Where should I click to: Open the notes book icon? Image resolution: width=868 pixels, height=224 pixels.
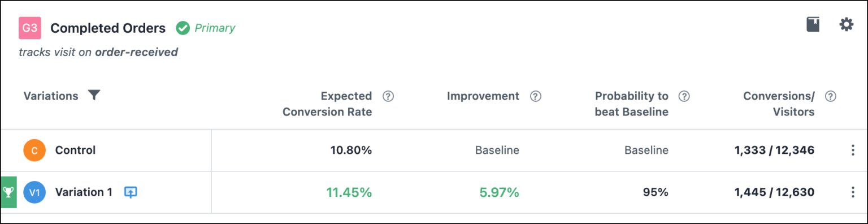click(x=813, y=24)
